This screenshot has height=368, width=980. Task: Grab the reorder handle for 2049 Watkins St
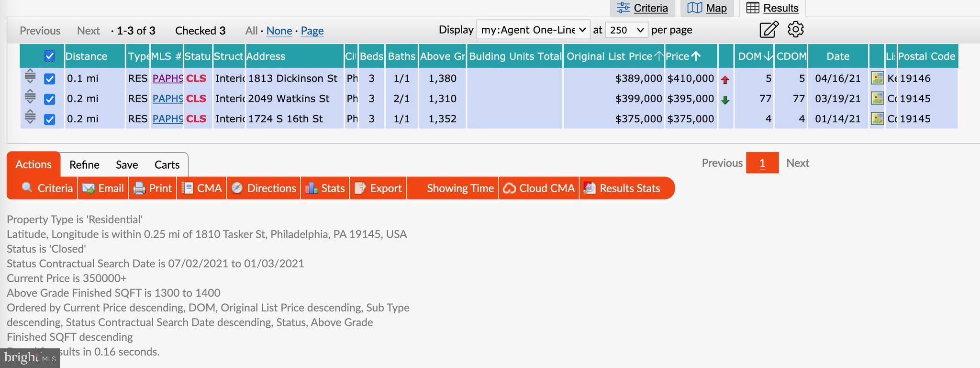click(30, 96)
